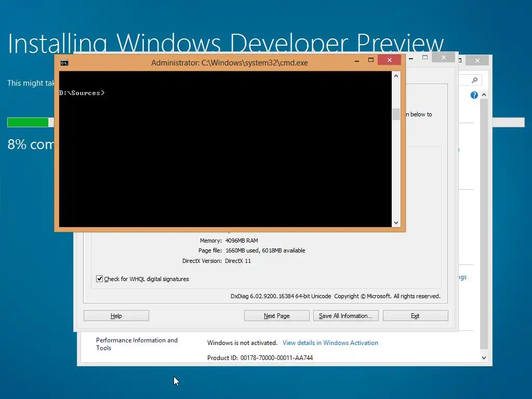This screenshot has width=532, height=399.
Task: Maximize the cmd.exe window
Action: click(371, 60)
